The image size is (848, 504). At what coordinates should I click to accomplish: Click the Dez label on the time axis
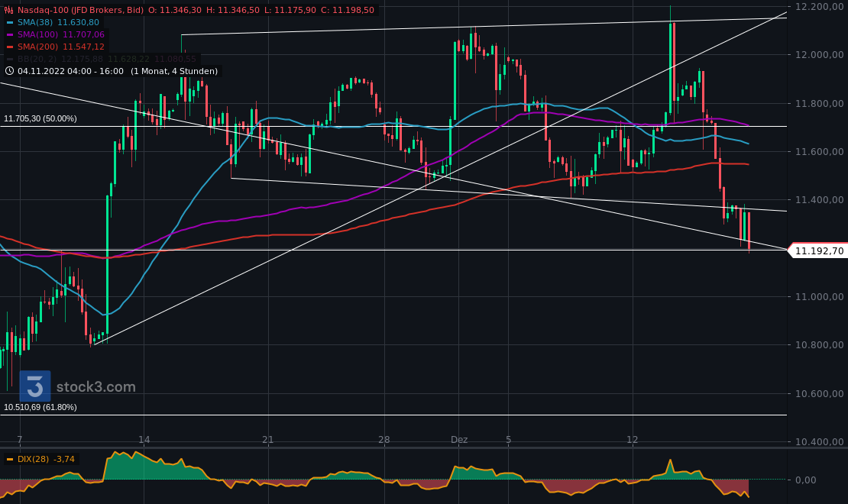point(459,440)
